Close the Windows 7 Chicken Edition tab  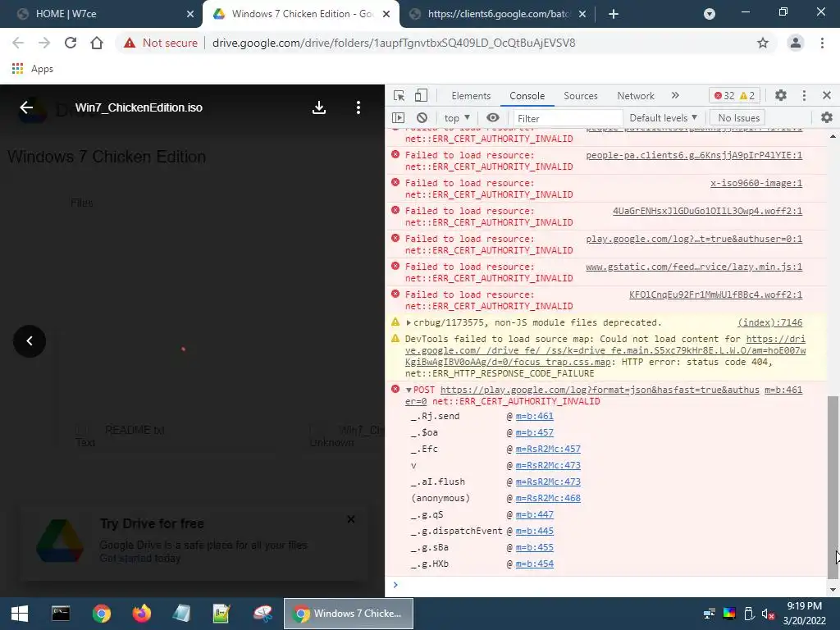tap(386, 14)
